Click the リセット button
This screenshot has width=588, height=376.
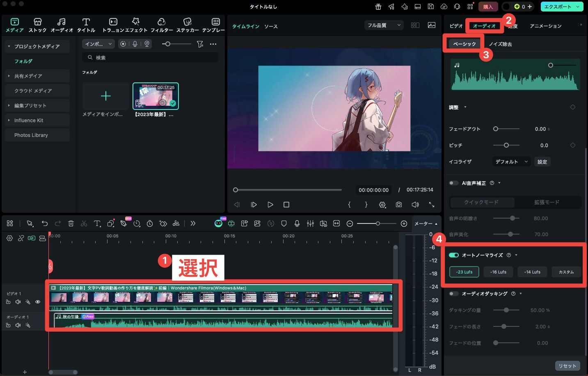point(567,366)
